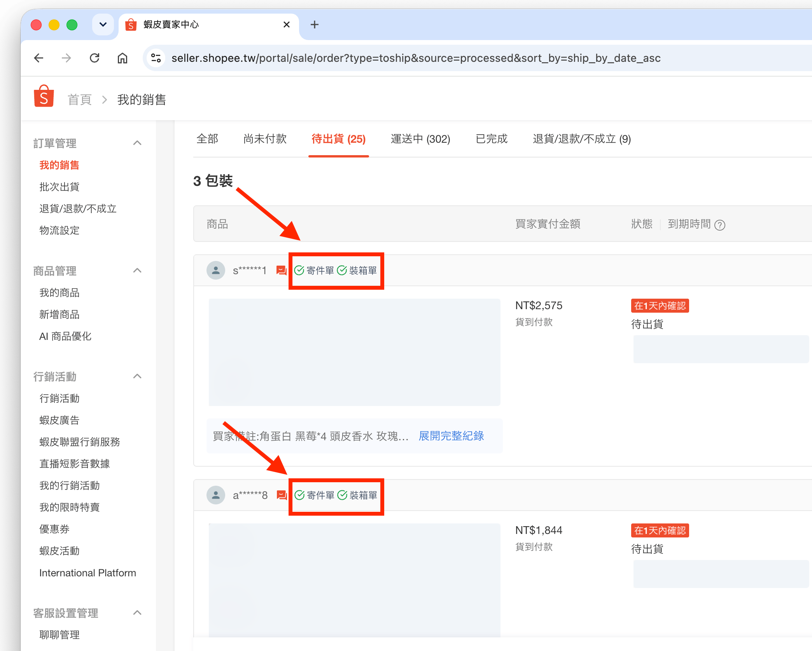
Task: Open AI 商品優化 in sidebar
Action: (x=65, y=336)
